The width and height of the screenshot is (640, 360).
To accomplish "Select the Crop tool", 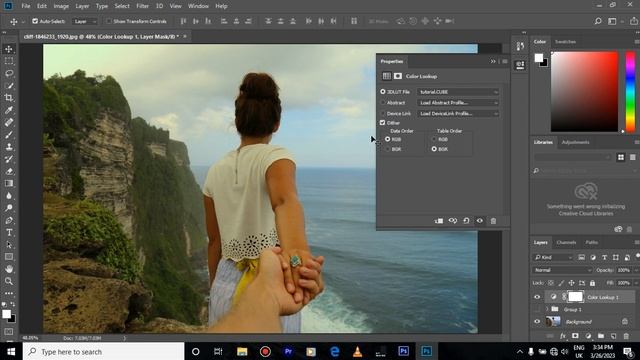I will (x=9, y=98).
